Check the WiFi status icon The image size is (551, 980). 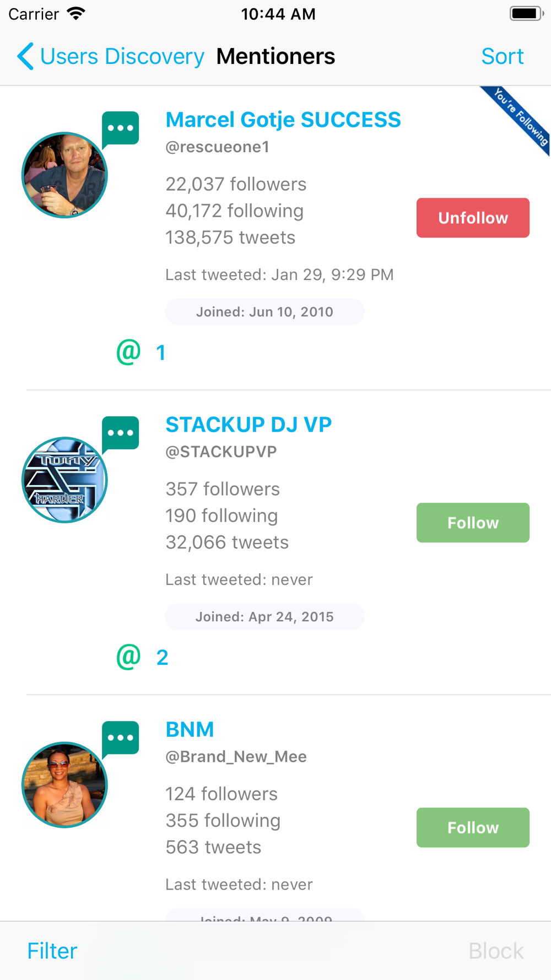pyautogui.click(x=76, y=13)
